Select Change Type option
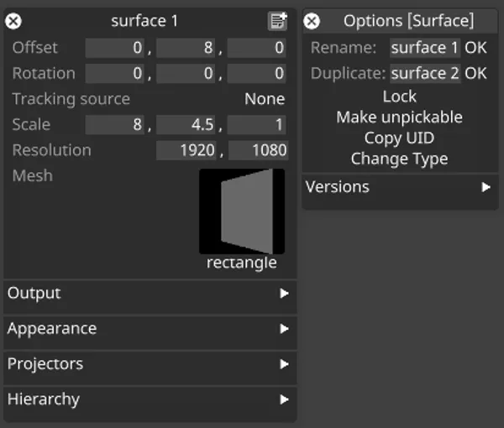The height and width of the screenshot is (428, 504). 400,159
